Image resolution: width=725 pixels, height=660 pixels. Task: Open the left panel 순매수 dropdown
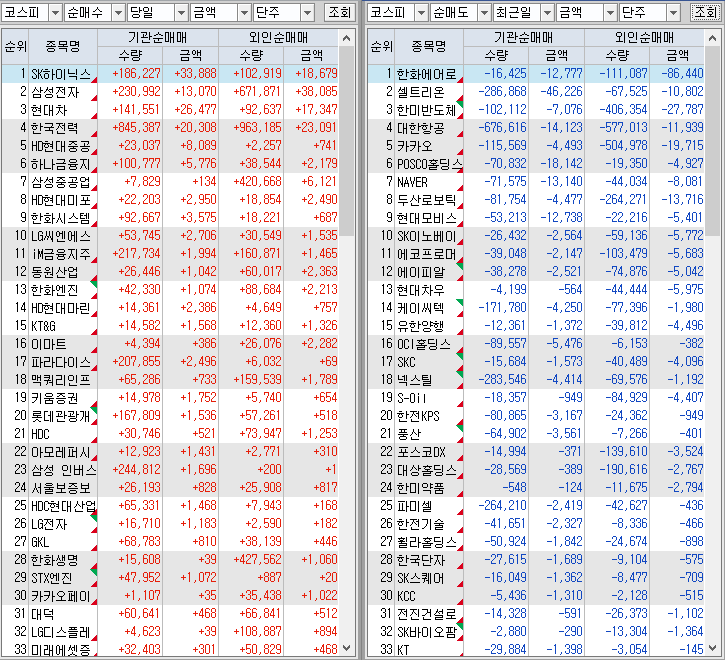click(x=118, y=12)
